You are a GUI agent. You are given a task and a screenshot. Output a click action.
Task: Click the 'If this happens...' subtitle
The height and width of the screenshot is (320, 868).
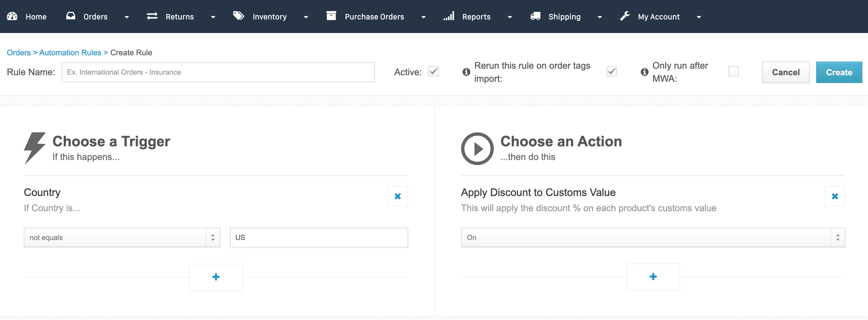86,157
